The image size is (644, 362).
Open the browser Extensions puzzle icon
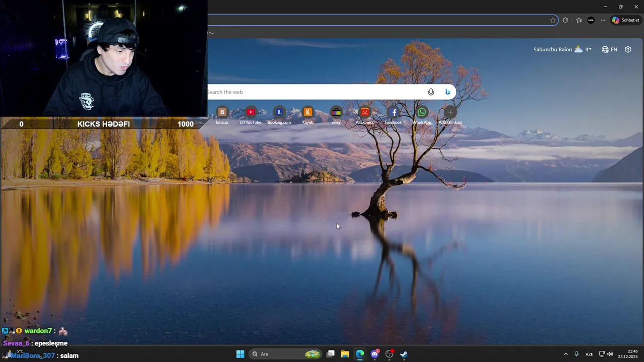[x=566, y=20]
